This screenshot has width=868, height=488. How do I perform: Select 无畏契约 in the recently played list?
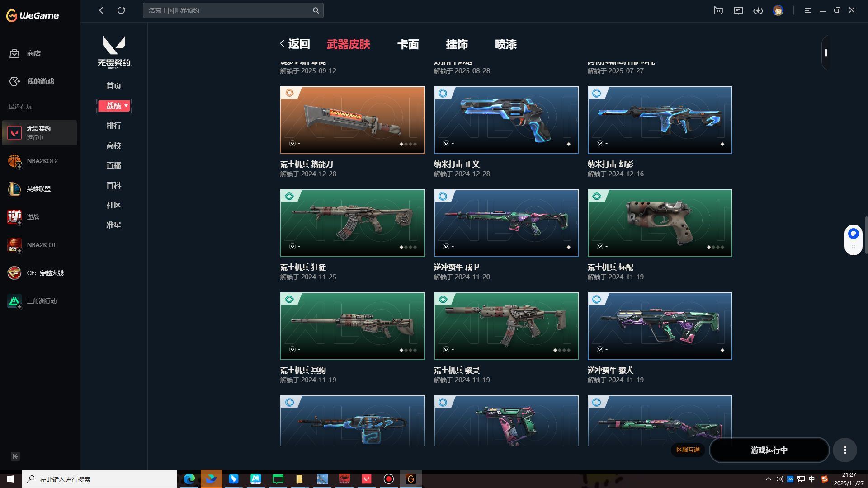pyautogui.click(x=40, y=132)
